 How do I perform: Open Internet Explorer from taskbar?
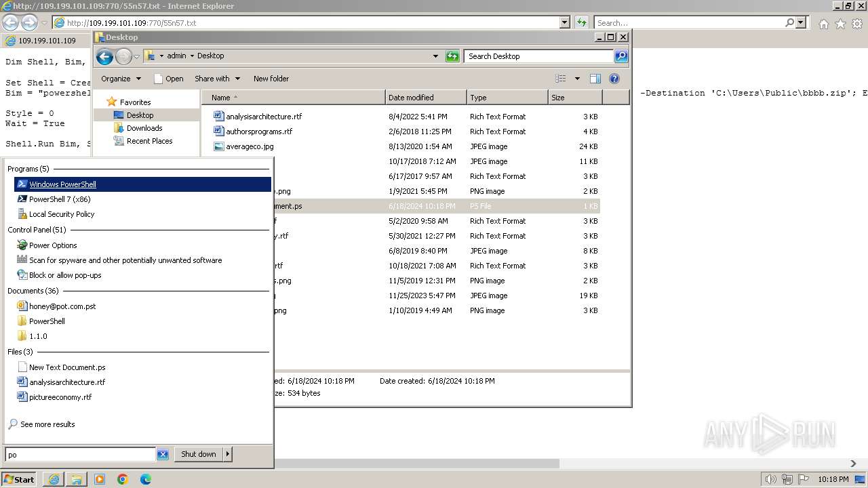tap(54, 479)
